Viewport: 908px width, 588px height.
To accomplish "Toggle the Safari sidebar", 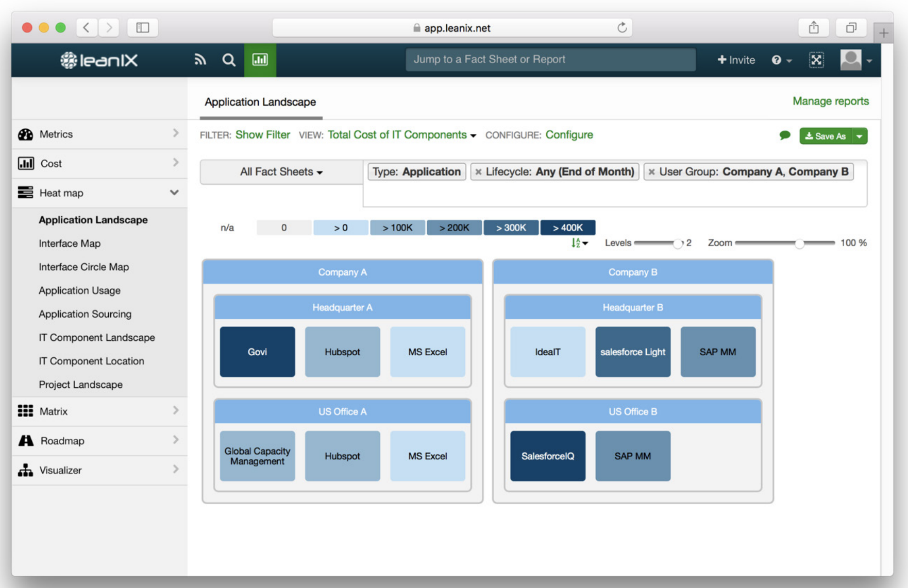I will (x=143, y=27).
